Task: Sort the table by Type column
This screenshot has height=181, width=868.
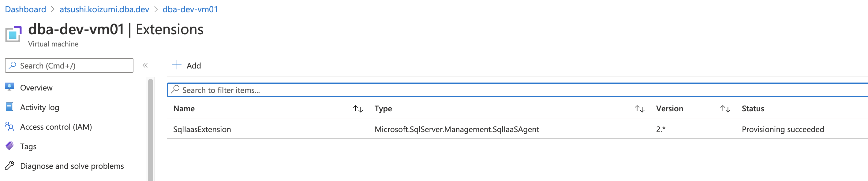Action: pos(639,109)
